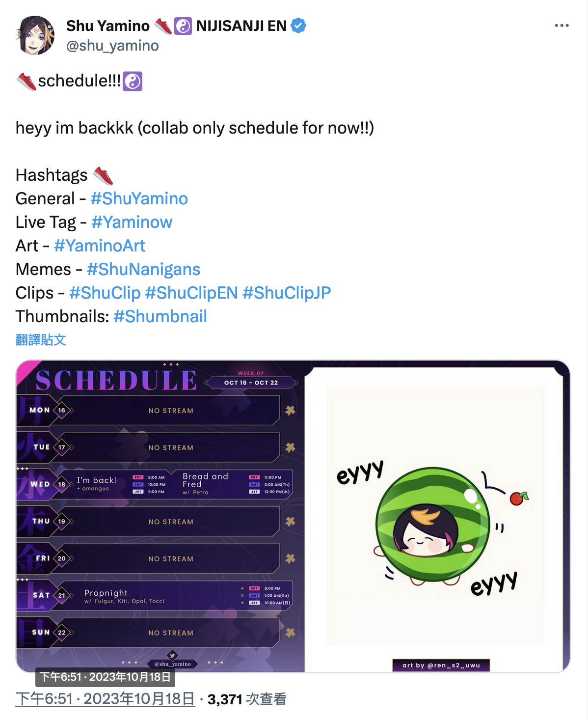Image resolution: width=588 pixels, height=720 pixels.
Task: Click the red sneaker emoji beside the name
Action: 163,26
